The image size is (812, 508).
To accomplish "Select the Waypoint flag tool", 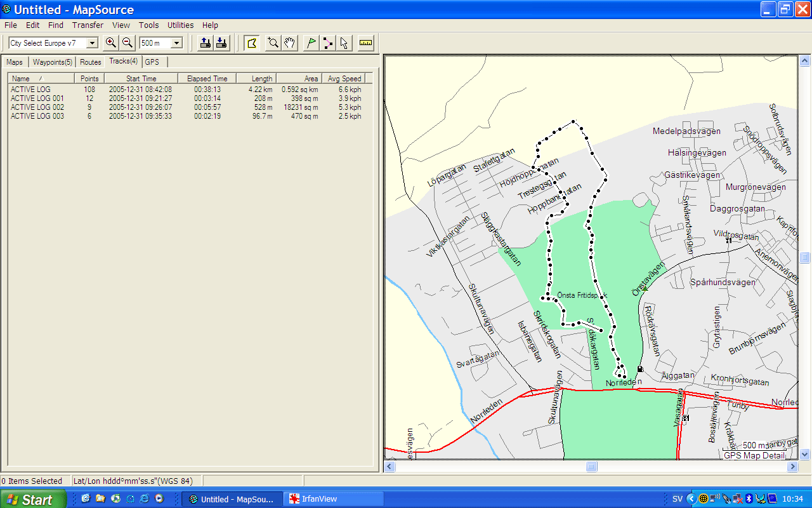I will [311, 43].
